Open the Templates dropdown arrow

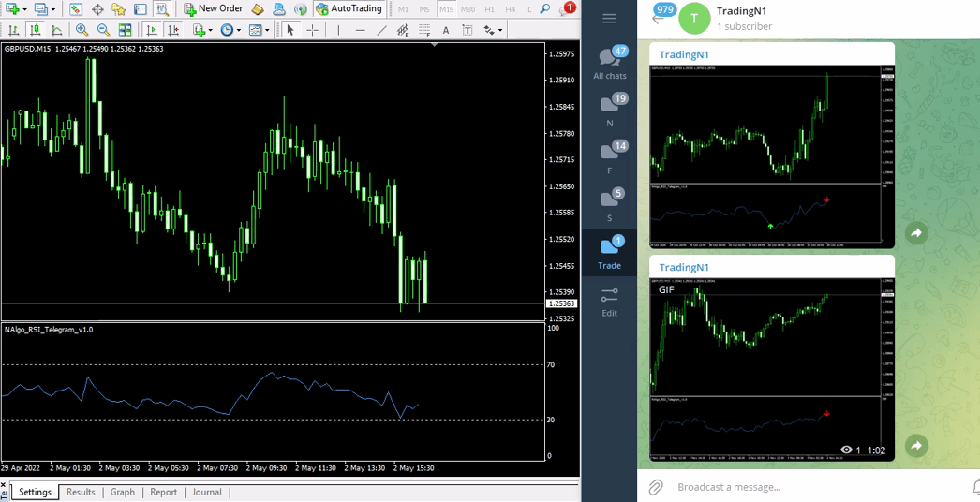click(x=267, y=30)
